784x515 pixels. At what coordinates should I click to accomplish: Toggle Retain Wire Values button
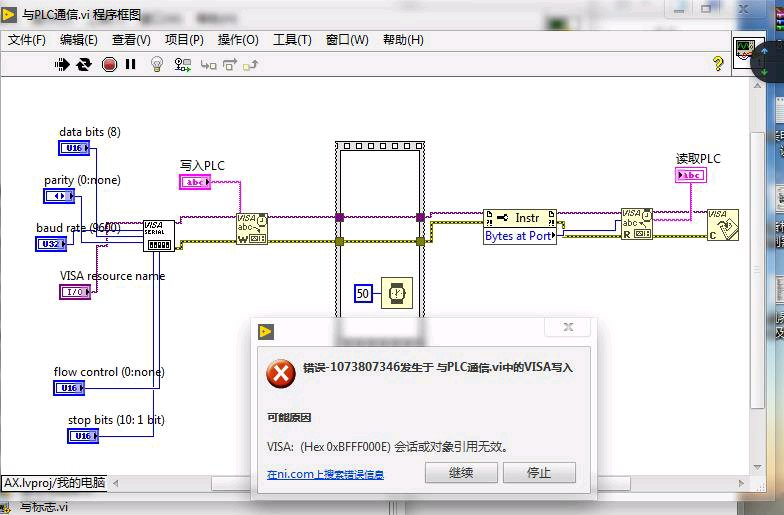coord(182,64)
